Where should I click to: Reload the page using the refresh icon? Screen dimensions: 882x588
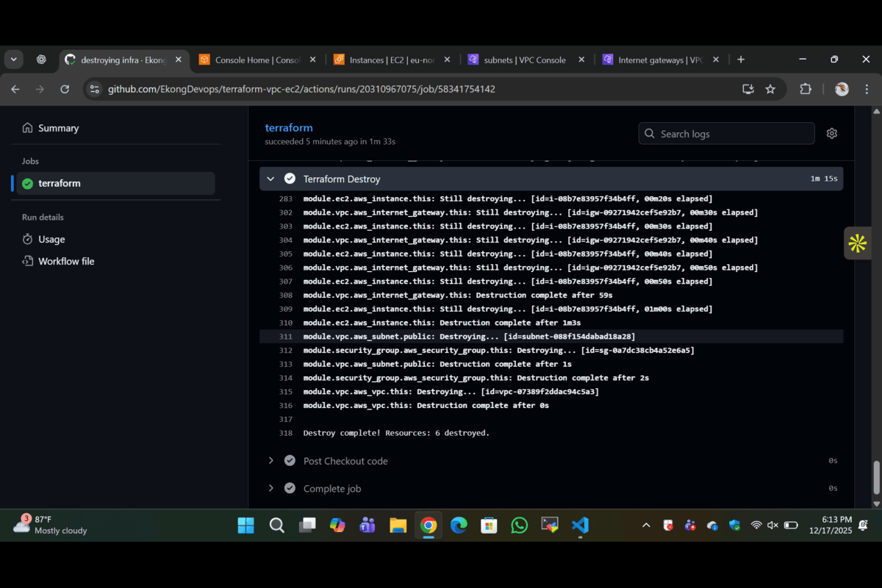[65, 89]
